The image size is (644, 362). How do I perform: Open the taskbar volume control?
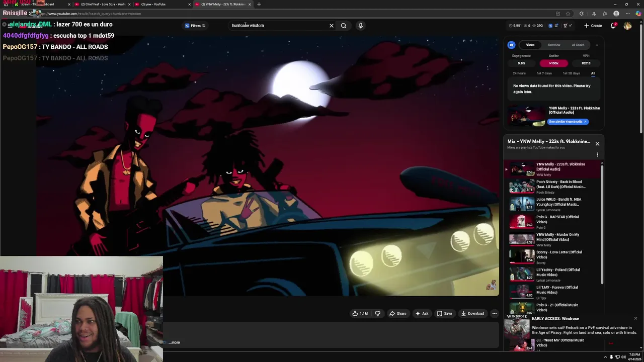tap(623, 357)
